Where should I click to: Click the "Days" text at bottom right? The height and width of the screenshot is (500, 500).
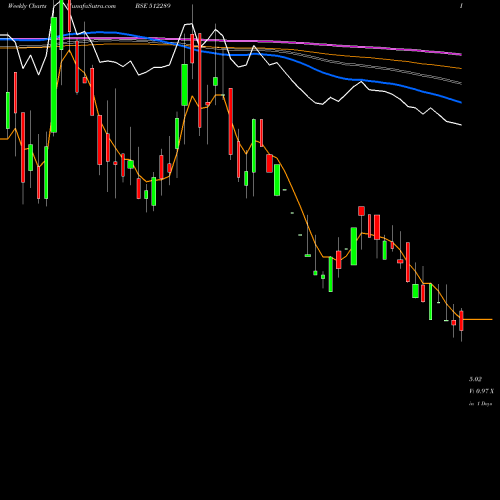click(487, 404)
